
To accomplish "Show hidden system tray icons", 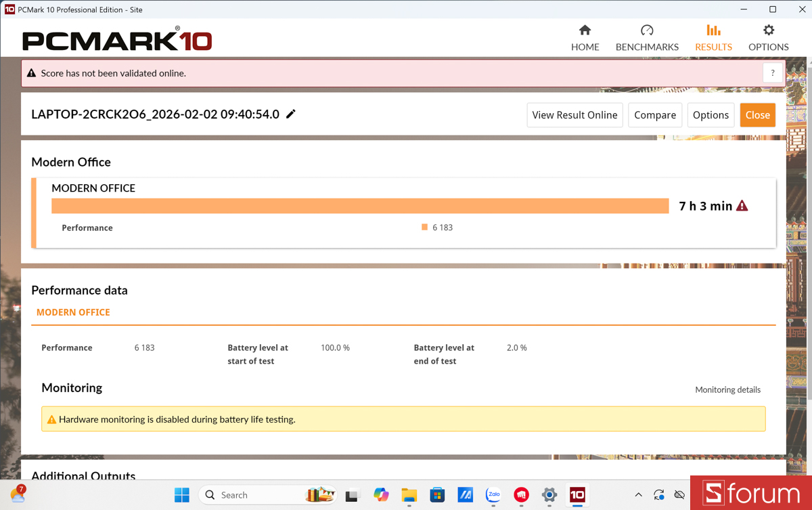I will [x=638, y=495].
